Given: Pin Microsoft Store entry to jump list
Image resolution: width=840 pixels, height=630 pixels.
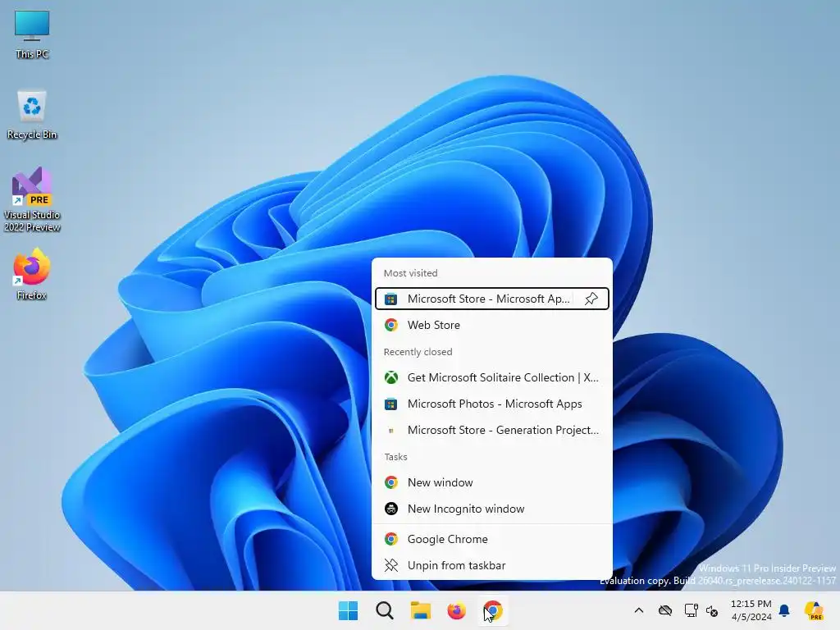Looking at the screenshot, I should click(591, 299).
